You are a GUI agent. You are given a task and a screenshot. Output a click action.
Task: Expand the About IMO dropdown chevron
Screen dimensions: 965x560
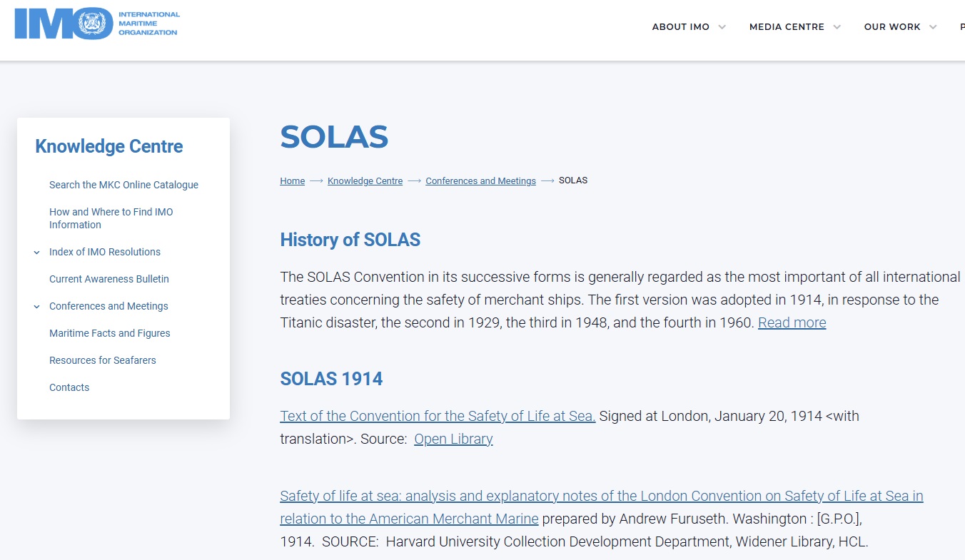pyautogui.click(x=722, y=27)
